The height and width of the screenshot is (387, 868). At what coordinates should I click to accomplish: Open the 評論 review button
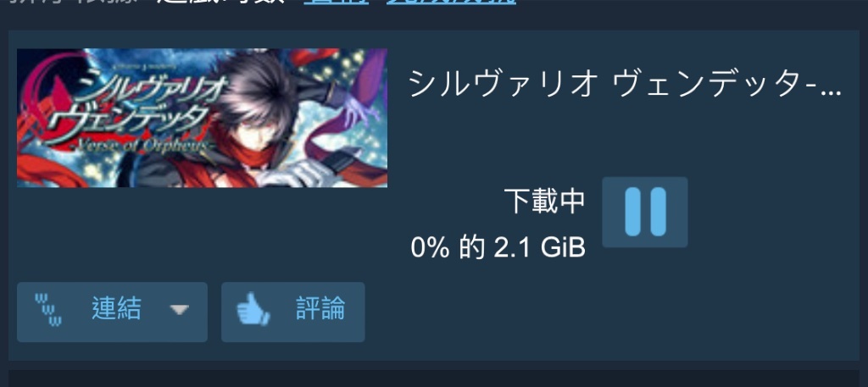click(292, 312)
